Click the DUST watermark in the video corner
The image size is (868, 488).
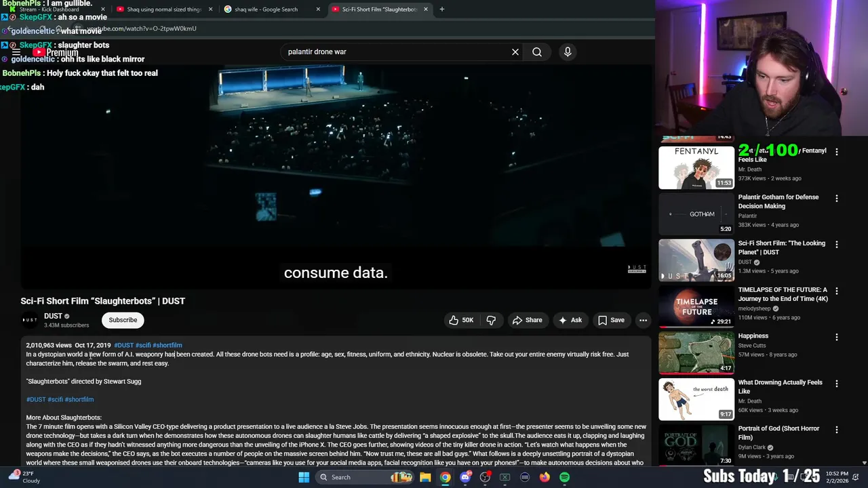(637, 268)
